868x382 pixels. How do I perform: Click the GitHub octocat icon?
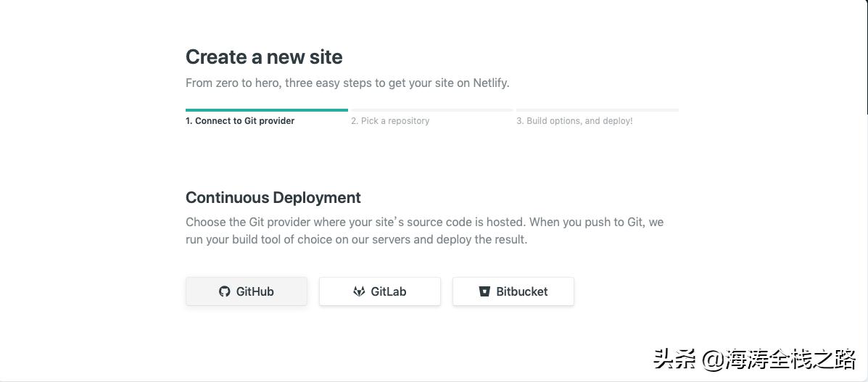click(224, 291)
